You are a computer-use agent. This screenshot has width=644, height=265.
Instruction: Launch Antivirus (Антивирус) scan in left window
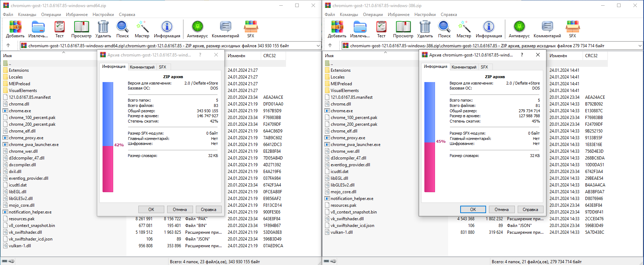(x=197, y=29)
